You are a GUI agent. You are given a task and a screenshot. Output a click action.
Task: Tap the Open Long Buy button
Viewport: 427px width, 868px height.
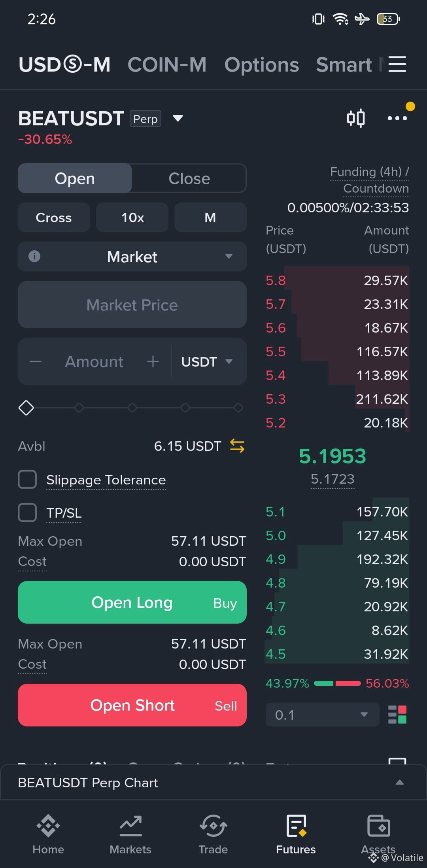point(132,602)
